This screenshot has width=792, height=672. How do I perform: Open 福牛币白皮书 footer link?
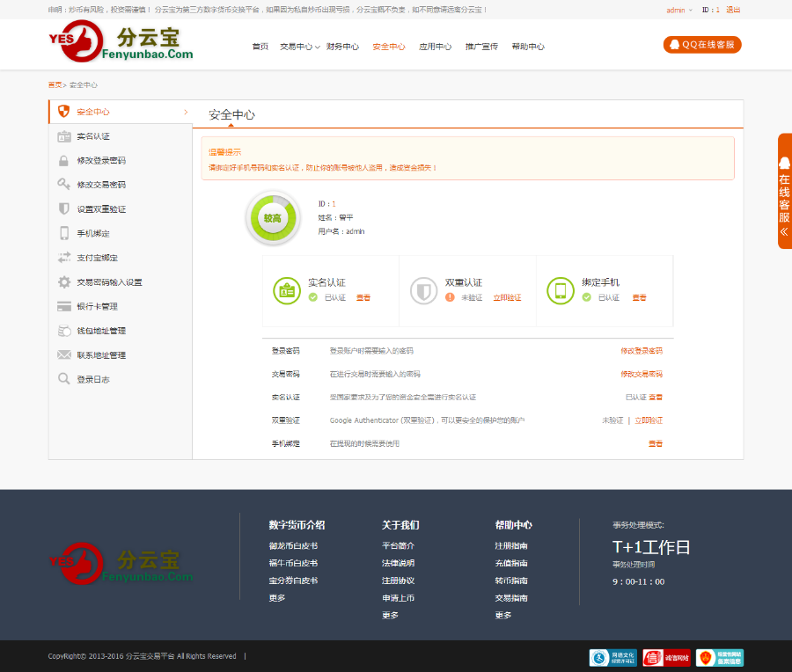pyautogui.click(x=293, y=563)
